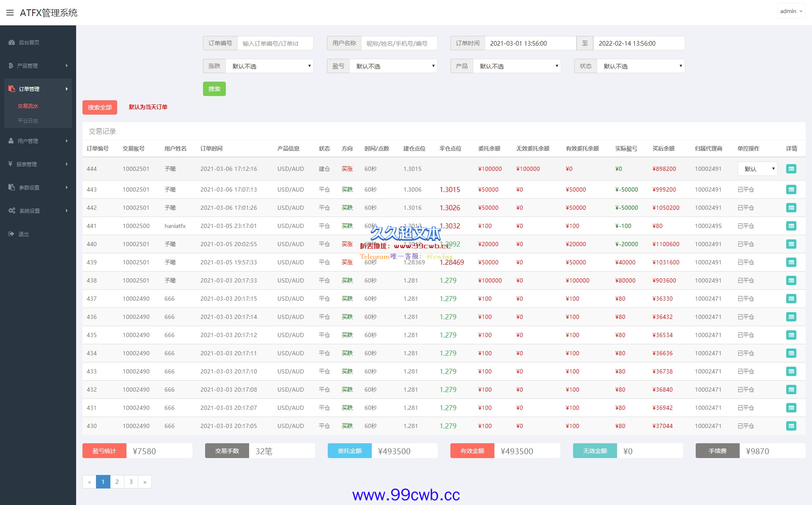Screen dimensions: 812x505
Task: Click the start date 2021-03-01 field
Action: pos(530,43)
